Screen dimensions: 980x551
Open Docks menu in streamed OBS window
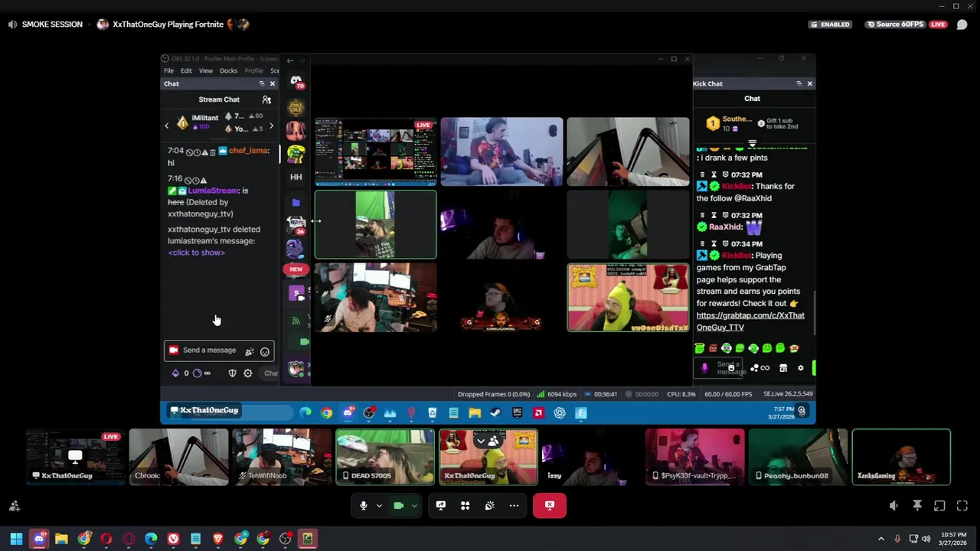(x=228, y=70)
